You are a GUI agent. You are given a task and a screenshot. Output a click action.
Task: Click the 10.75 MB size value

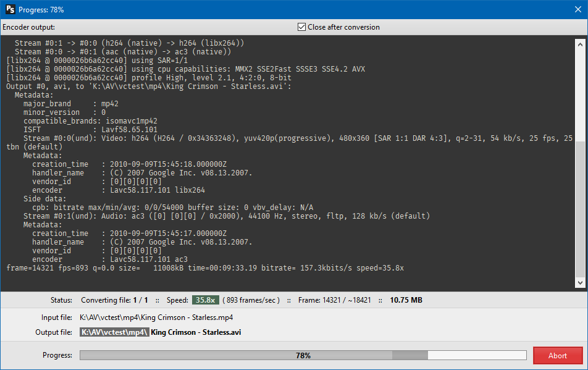(406, 300)
